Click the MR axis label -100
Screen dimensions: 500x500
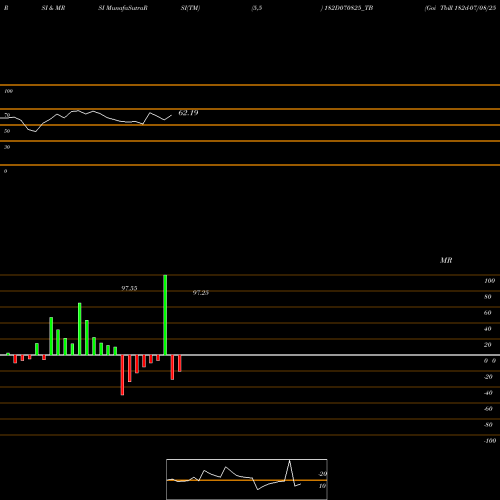490,441
